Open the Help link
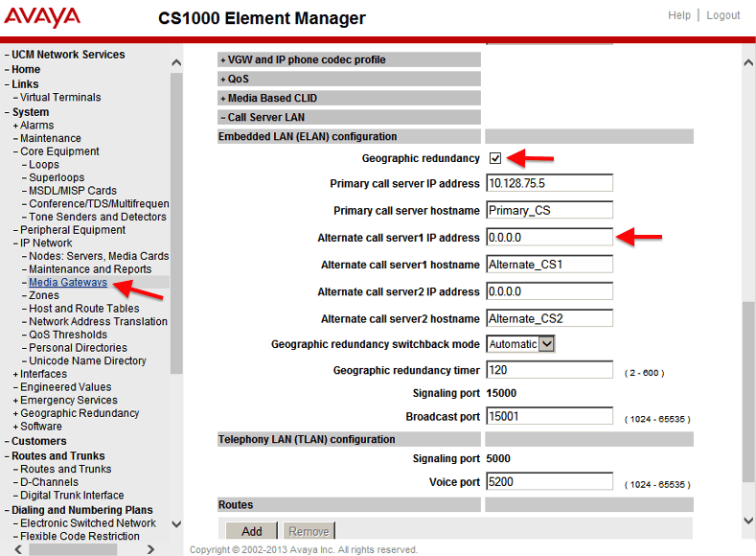 tap(678, 15)
